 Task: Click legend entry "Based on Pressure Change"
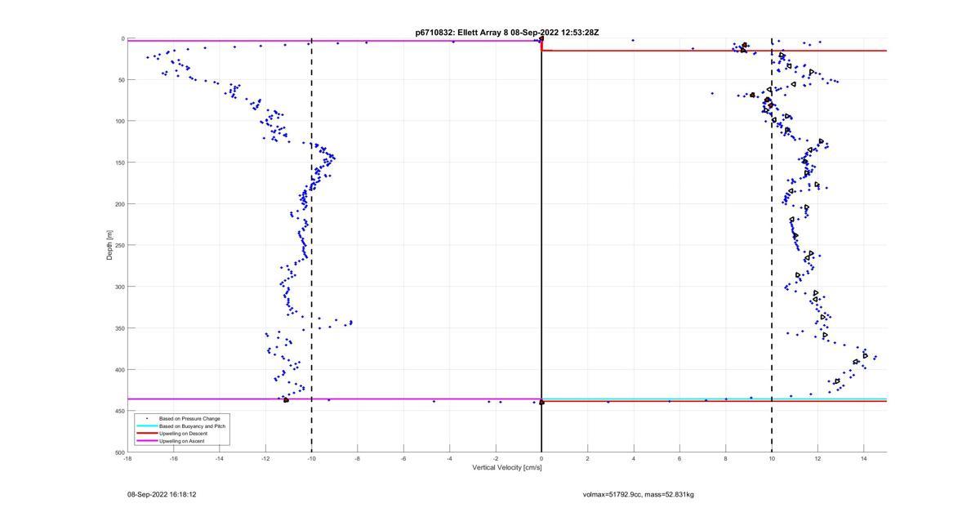tap(189, 419)
